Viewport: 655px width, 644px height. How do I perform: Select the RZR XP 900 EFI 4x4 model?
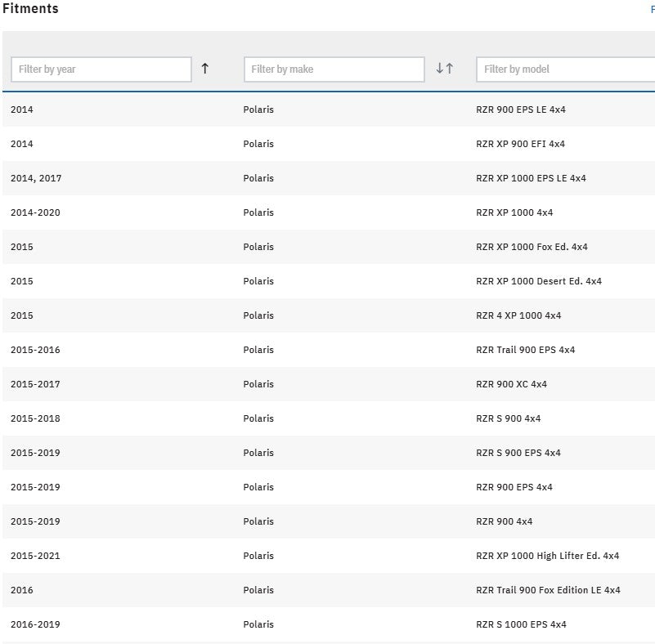[520, 144]
